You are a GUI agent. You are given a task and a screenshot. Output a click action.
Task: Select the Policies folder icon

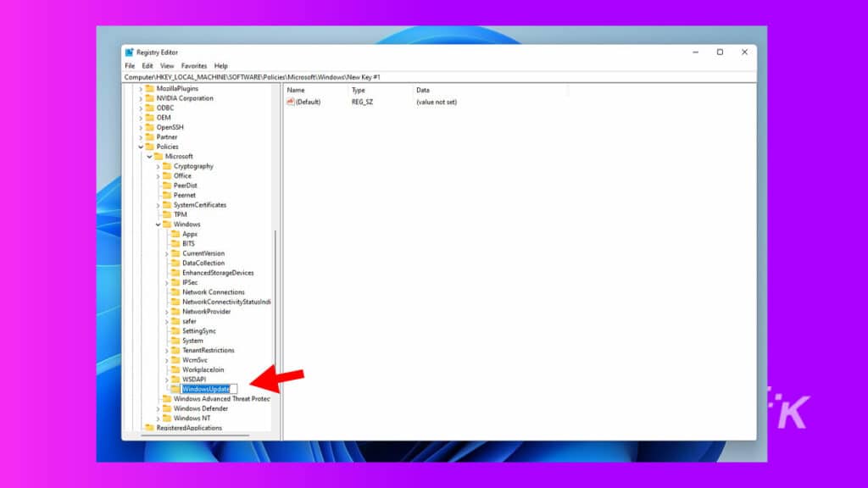click(x=149, y=147)
